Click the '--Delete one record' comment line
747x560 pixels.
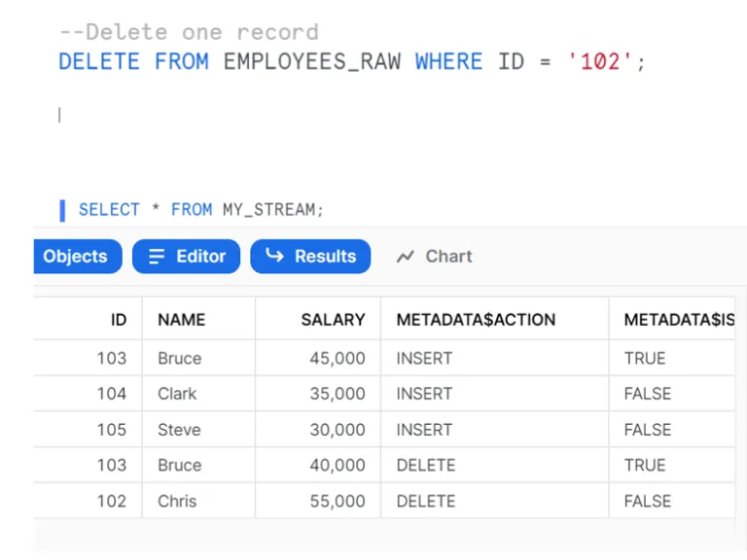click(189, 32)
